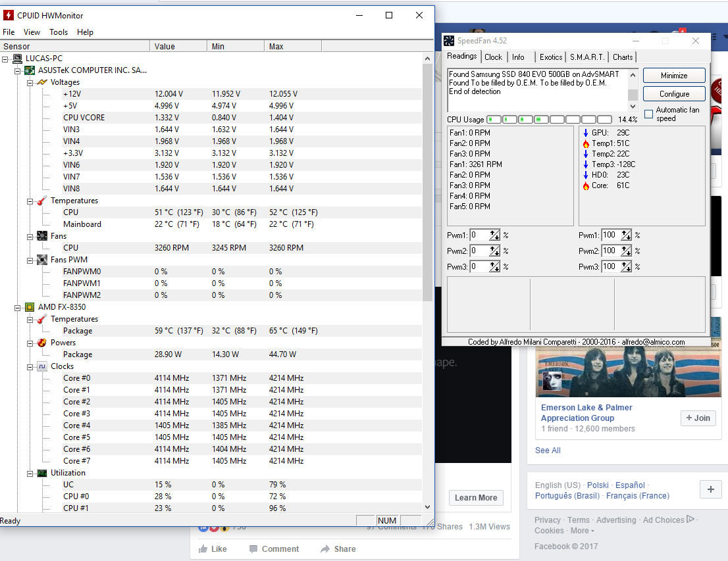Click the Facebook Comment speech icon
The height and width of the screenshot is (561, 728).
coord(253,549)
